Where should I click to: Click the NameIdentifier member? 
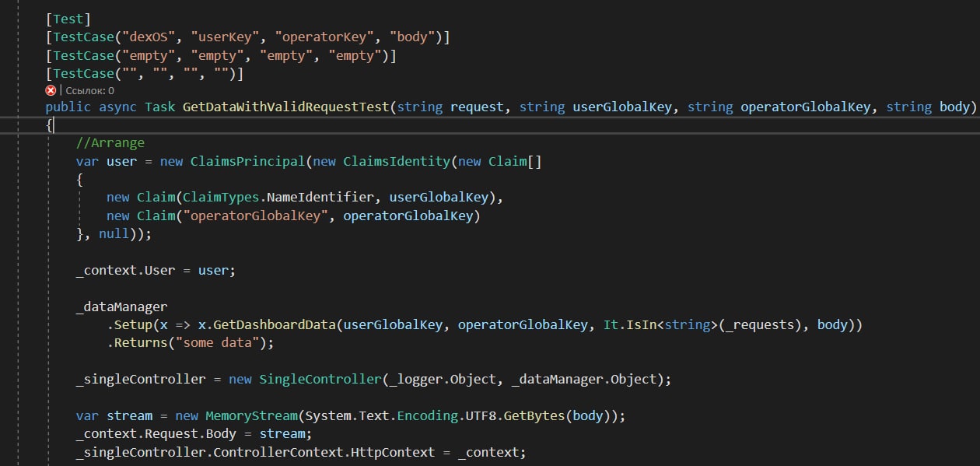point(320,198)
